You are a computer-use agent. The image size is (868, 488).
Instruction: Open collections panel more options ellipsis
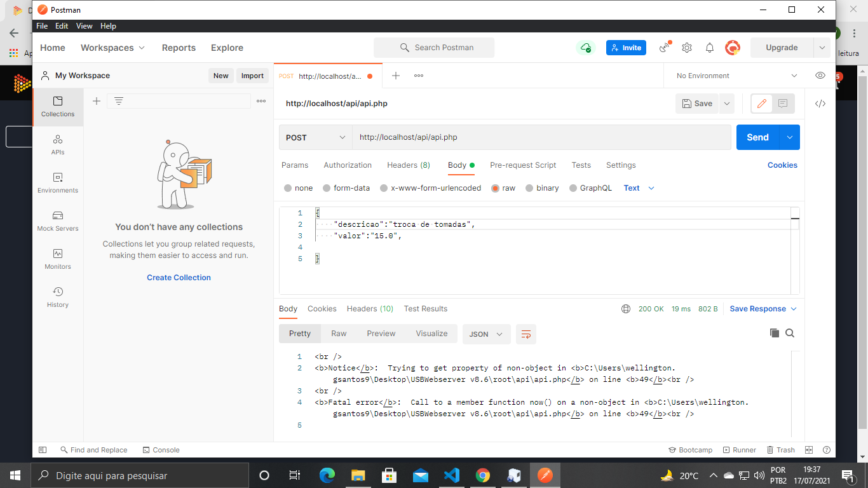click(x=261, y=101)
